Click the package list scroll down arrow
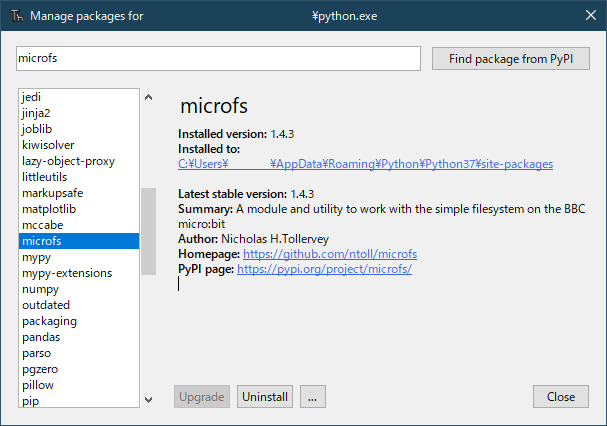Viewport: 607px width, 426px height. tap(149, 399)
